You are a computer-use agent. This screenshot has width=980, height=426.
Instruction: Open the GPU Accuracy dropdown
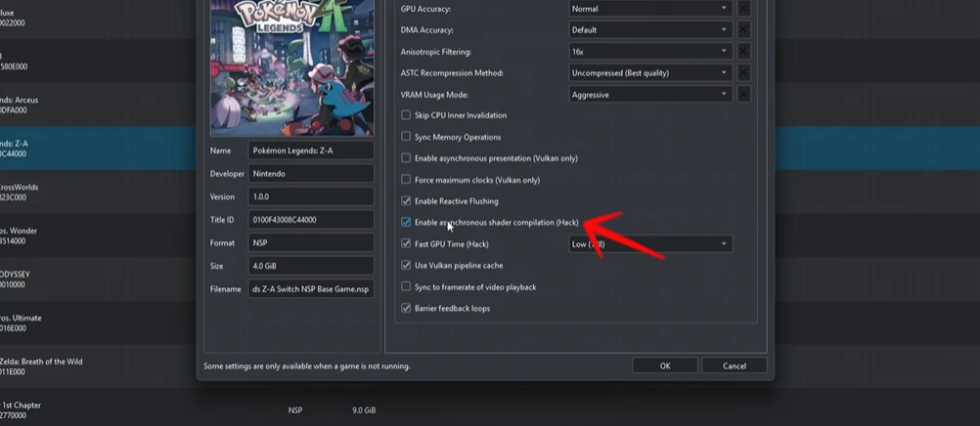650,9
